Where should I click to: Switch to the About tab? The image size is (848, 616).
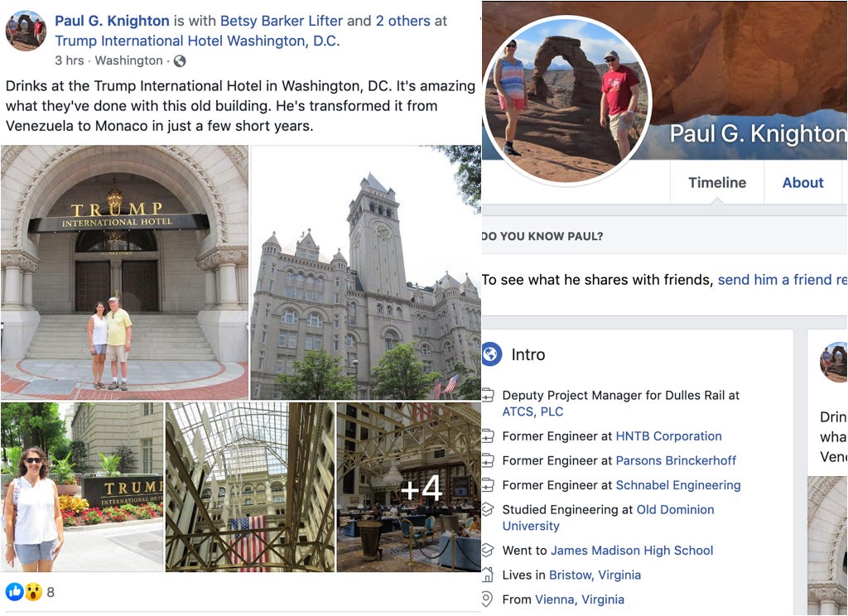(x=802, y=183)
